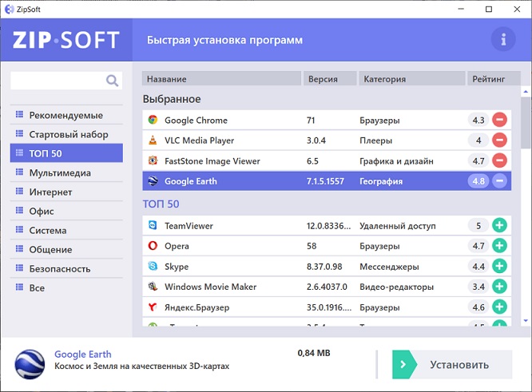Screen dimensions: 532x392
Task: Select the Skype row name
Action: [x=177, y=267]
